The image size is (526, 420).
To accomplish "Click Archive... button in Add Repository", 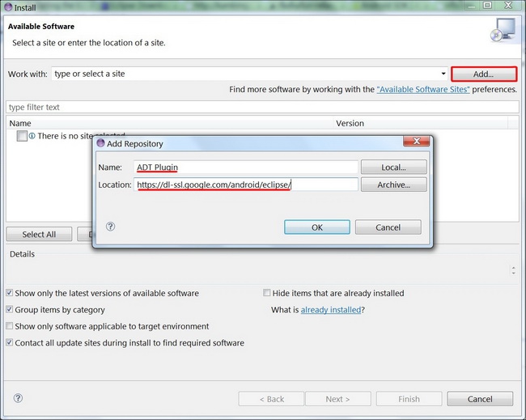I will (394, 185).
